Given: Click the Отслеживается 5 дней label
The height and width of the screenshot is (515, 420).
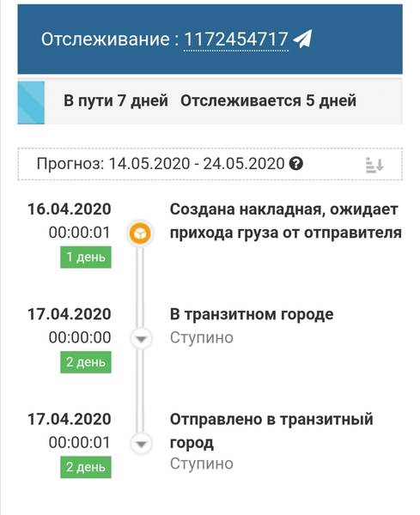Looking at the screenshot, I should pyautogui.click(x=268, y=100).
